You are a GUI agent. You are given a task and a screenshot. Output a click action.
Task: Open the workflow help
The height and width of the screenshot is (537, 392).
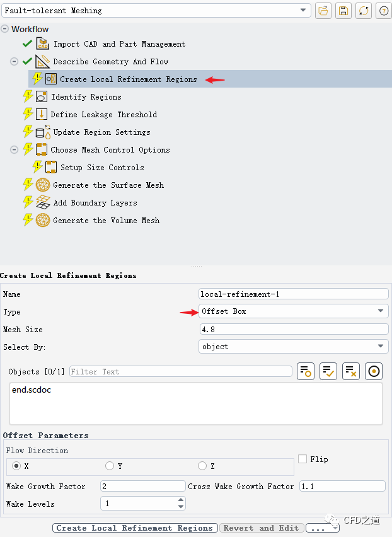[384, 11]
